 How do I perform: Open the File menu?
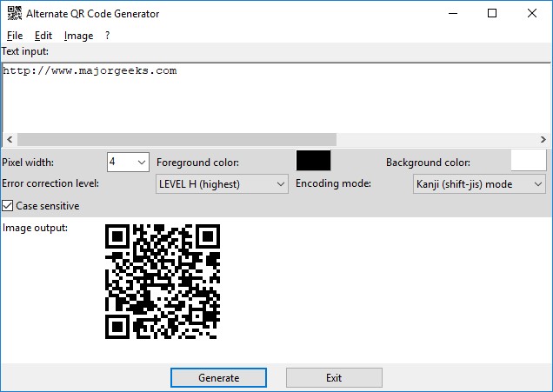[15, 36]
